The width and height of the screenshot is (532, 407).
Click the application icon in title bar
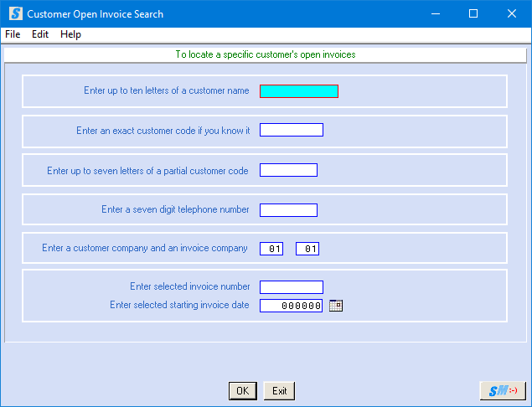click(x=14, y=14)
